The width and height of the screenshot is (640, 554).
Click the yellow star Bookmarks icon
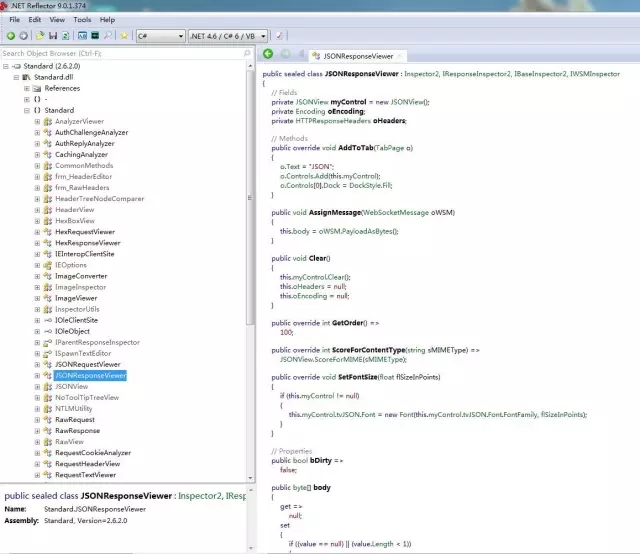tap(124, 36)
